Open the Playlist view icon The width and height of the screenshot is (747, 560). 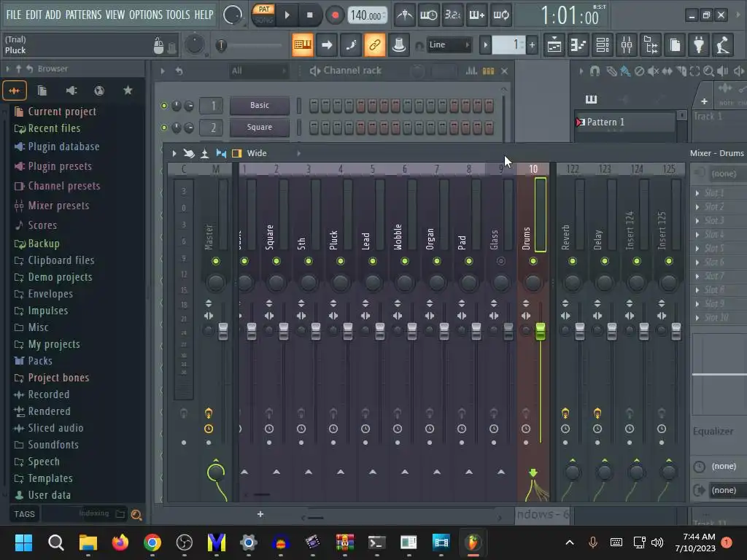[x=554, y=45]
